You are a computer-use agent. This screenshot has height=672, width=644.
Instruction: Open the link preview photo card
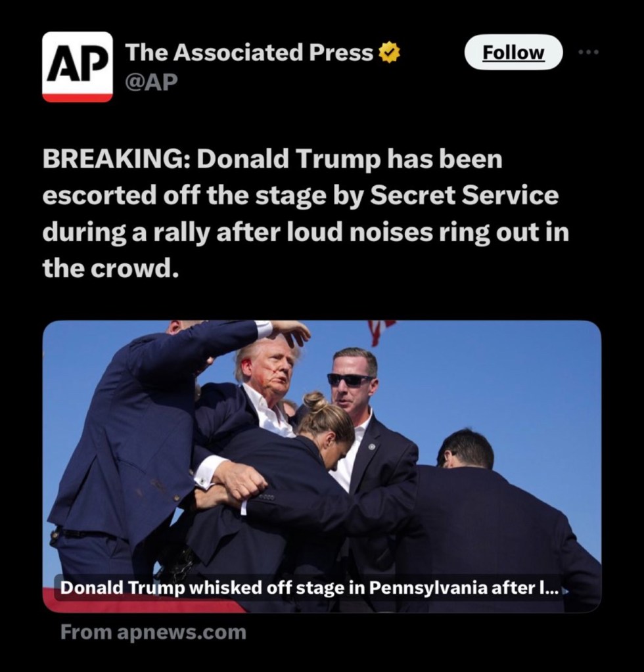coord(322,466)
